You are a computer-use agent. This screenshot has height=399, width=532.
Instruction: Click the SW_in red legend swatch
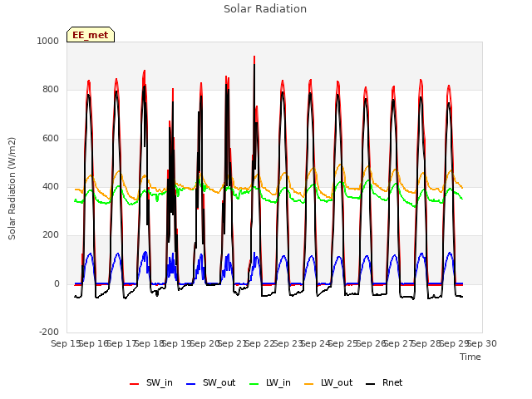click(x=135, y=384)
